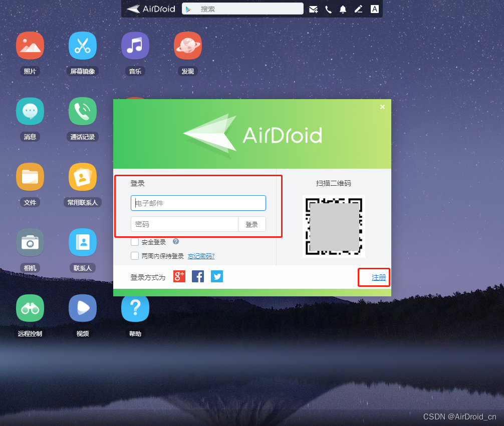Open the Camera (相机) icon

30,242
